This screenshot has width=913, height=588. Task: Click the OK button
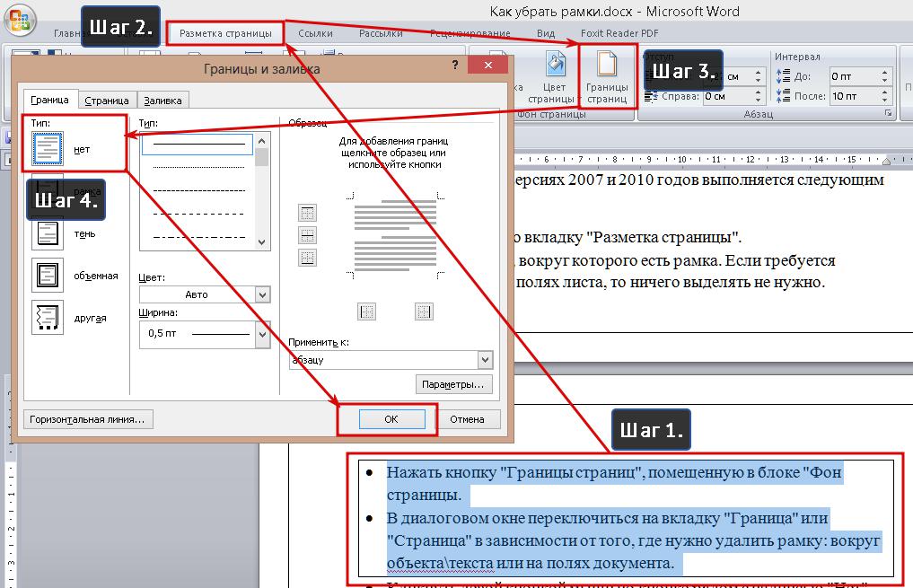coord(391,419)
